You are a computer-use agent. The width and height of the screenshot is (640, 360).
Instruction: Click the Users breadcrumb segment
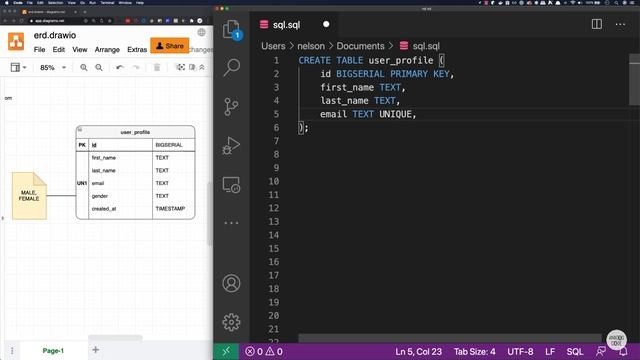tap(273, 46)
